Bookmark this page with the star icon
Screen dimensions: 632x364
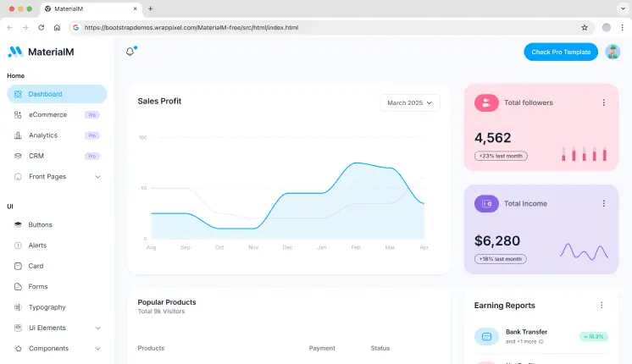(585, 27)
